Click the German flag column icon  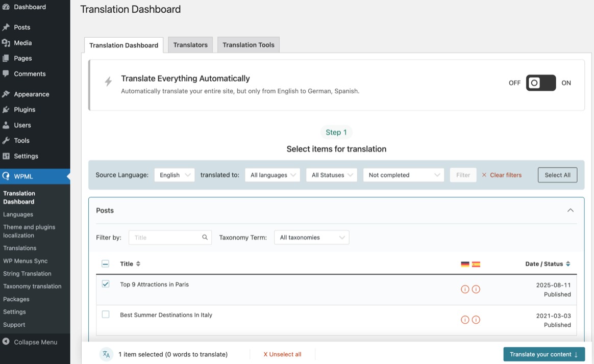pyautogui.click(x=465, y=264)
